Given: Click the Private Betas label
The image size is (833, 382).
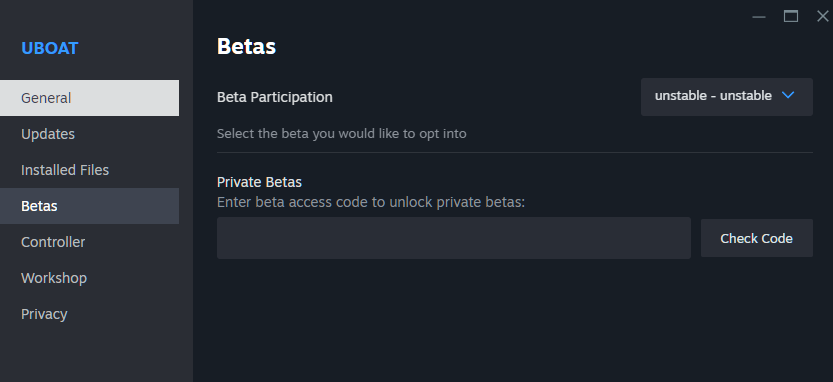Looking at the screenshot, I should tap(259, 182).
